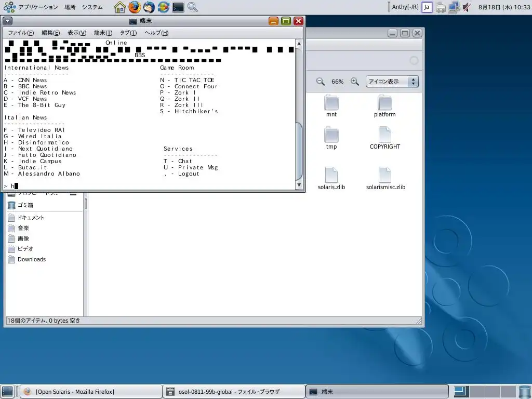Switch to the osol-0811-99b-global file browser taskbar button
The image size is (532, 399).
coord(234,392)
